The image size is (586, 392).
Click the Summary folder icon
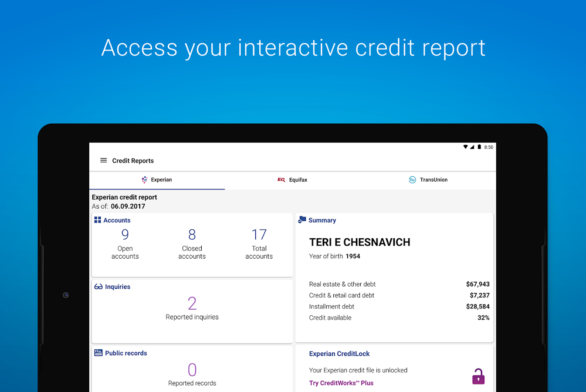click(x=302, y=220)
